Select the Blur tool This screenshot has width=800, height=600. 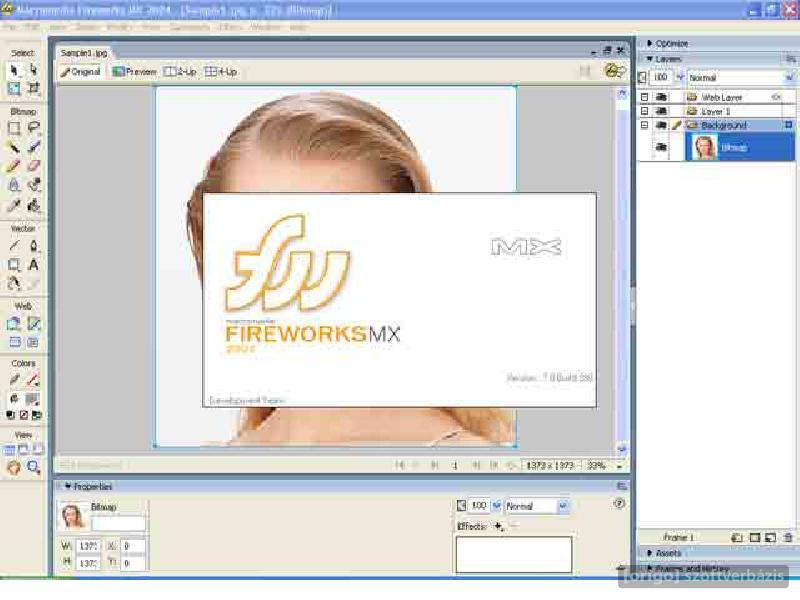pyautogui.click(x=14, y=185)
